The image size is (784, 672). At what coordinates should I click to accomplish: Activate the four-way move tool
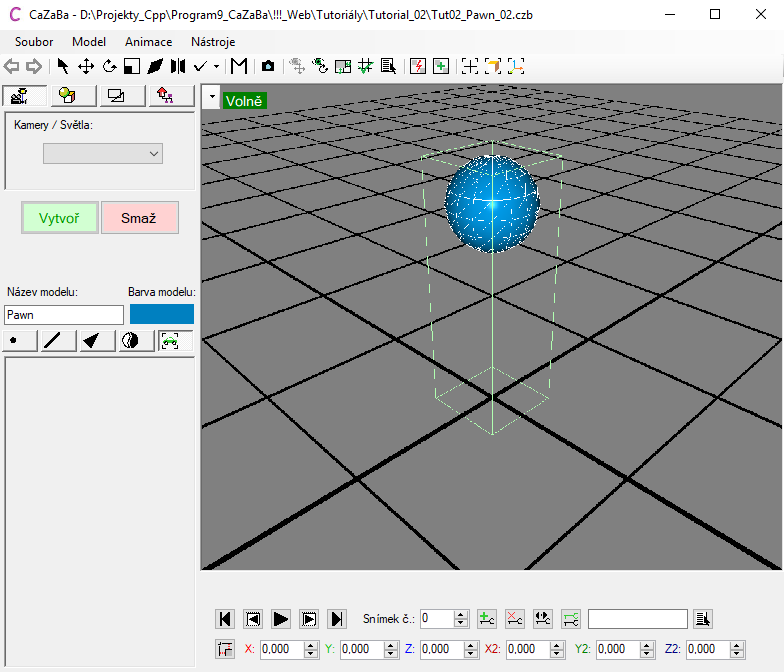coord(86,66)
